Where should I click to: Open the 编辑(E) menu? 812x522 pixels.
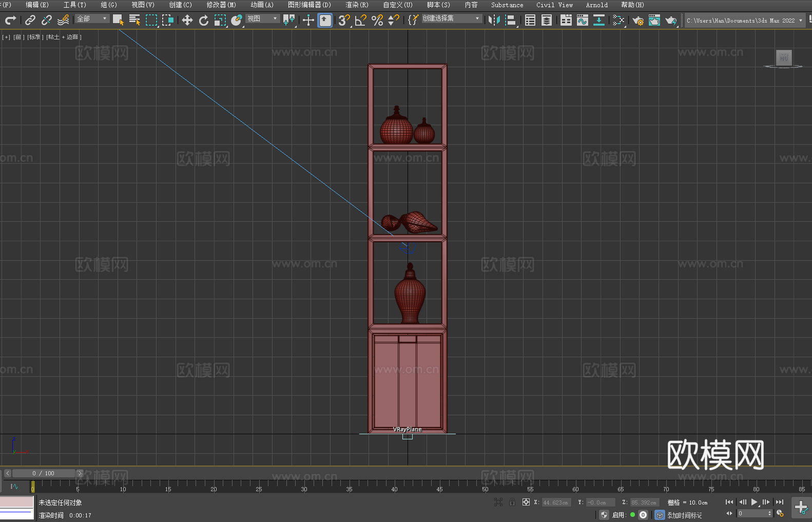point(37,5)
